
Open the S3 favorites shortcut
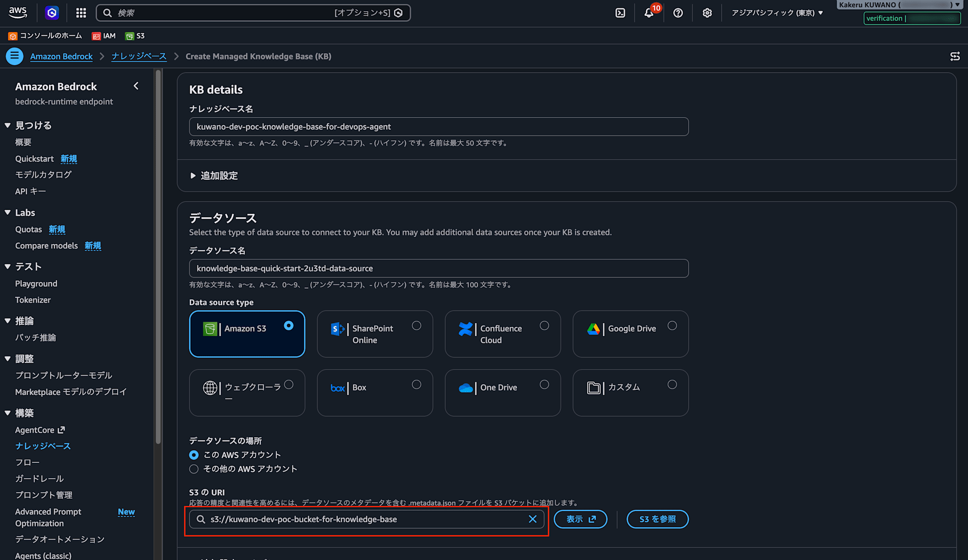click(x=135, y=36)
